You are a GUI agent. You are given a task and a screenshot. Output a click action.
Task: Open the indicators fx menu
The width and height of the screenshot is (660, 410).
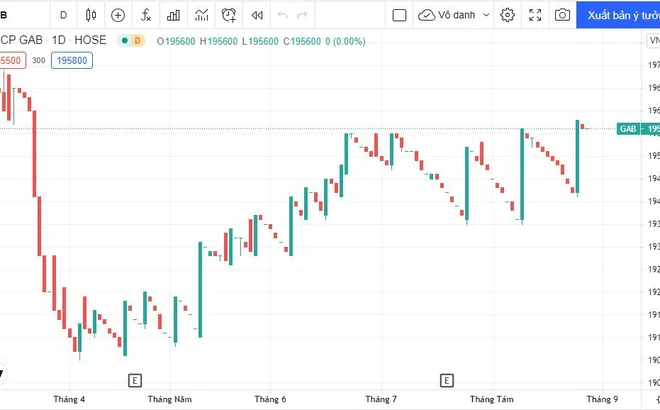tap(146, 15)
